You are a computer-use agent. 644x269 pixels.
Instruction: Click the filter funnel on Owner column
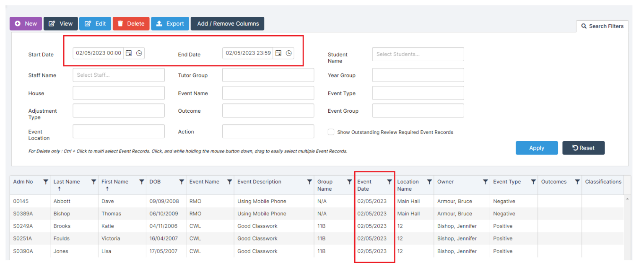[485, 182]
